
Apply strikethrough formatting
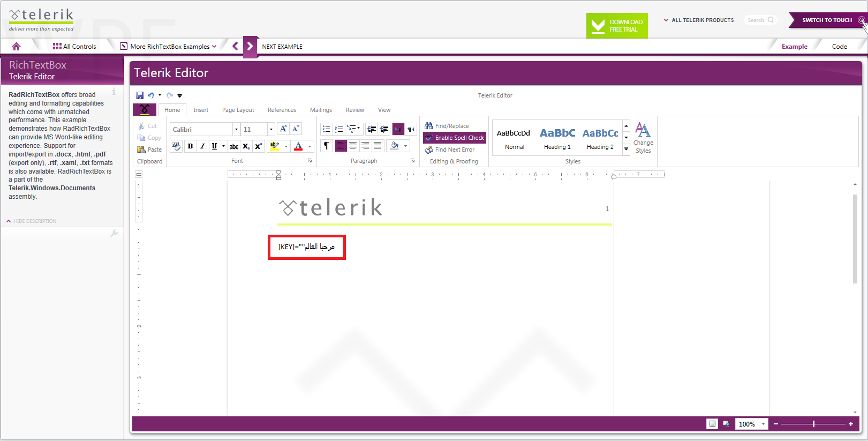234,146
